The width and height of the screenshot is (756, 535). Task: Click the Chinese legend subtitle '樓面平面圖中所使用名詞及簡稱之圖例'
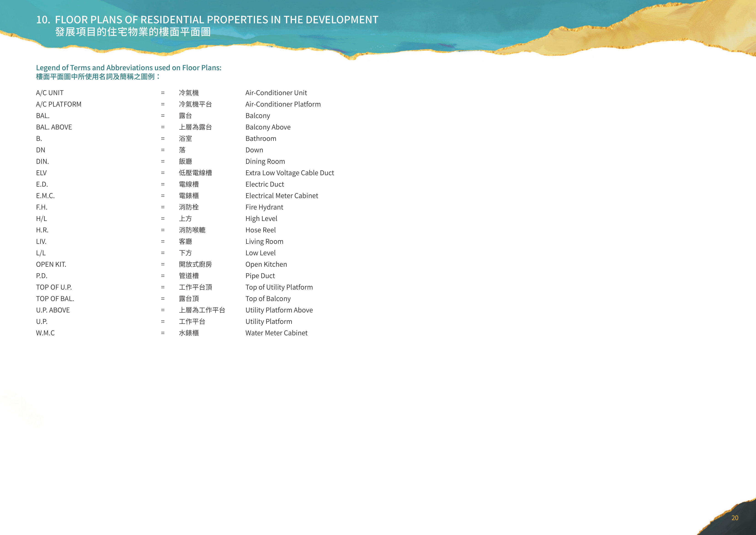point(95,76)
